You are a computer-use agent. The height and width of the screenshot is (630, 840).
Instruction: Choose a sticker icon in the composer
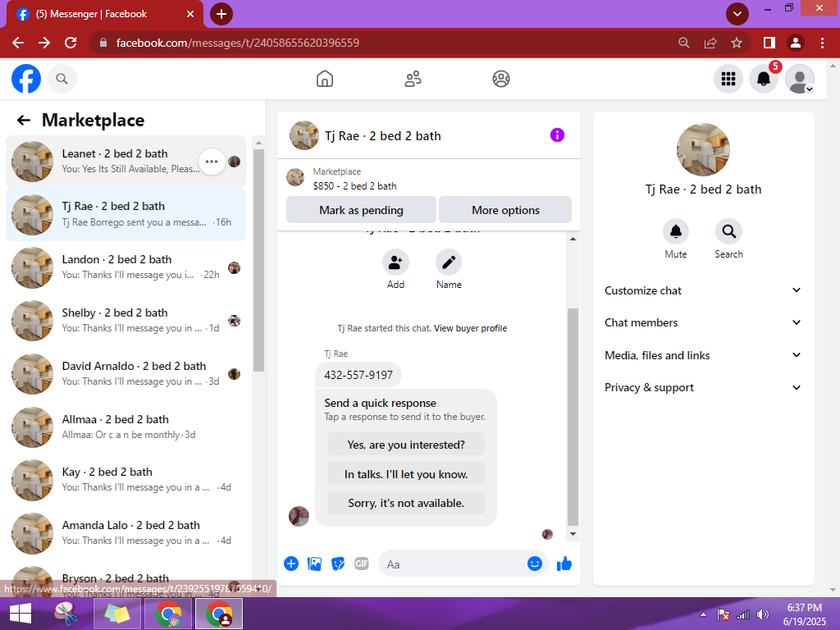coord(338,564)
